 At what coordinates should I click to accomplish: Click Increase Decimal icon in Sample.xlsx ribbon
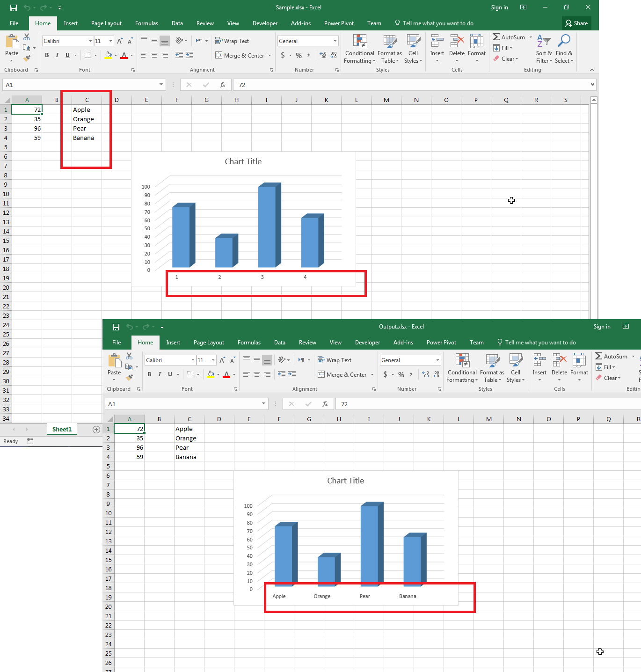(x=323, y=55)
